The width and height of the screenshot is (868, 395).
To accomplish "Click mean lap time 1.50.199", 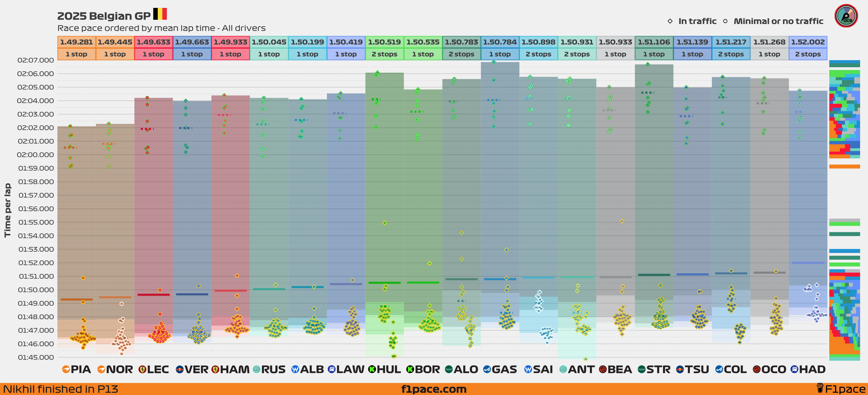I will (x=307, y=42).
